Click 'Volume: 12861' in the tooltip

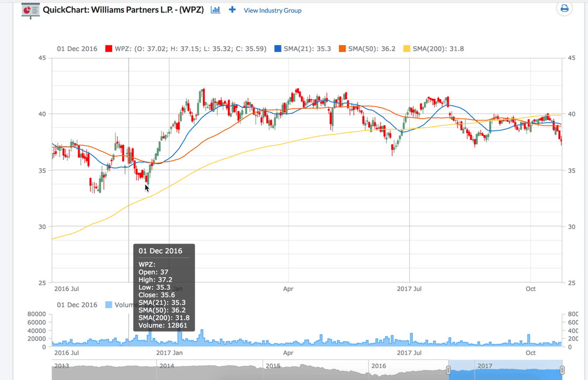coord(163,325)
